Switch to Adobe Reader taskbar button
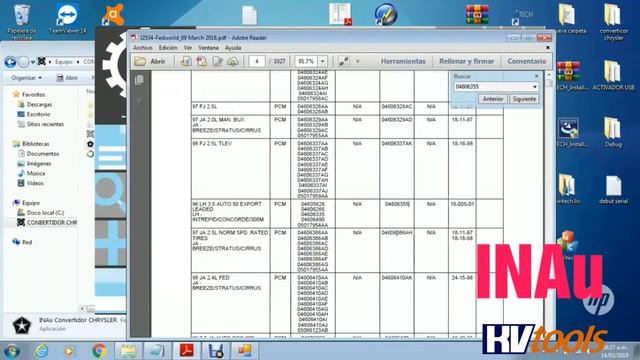 (187, 351)
